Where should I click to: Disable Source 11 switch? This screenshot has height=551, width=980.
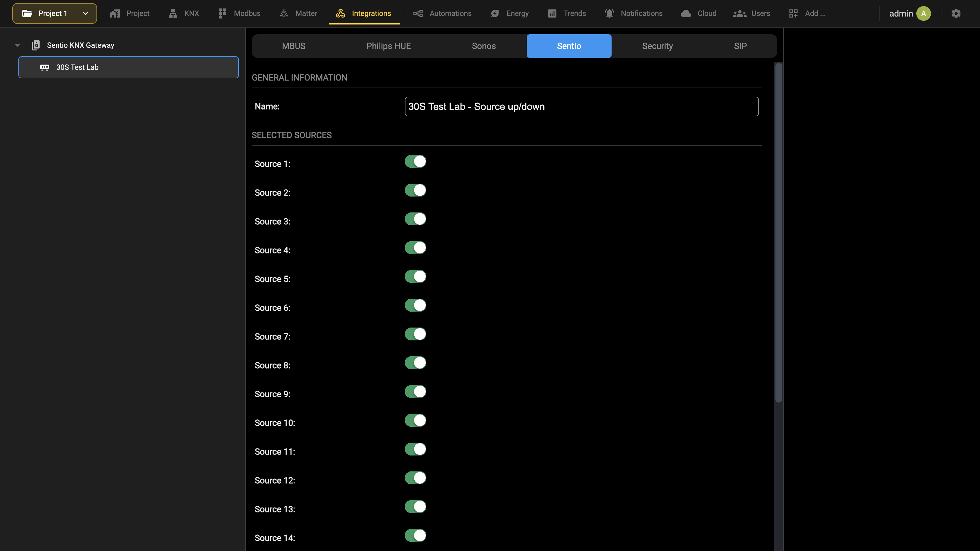[x=416, y=449]
